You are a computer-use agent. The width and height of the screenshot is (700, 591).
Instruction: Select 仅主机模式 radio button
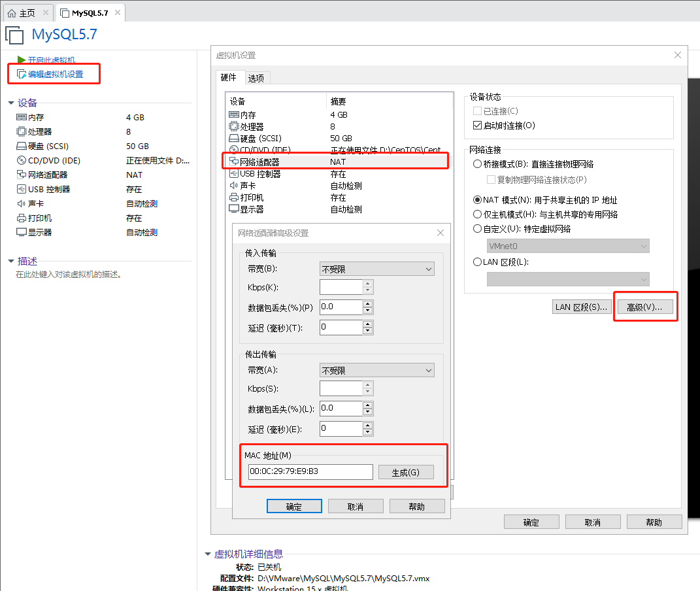(x=477, y=214)
